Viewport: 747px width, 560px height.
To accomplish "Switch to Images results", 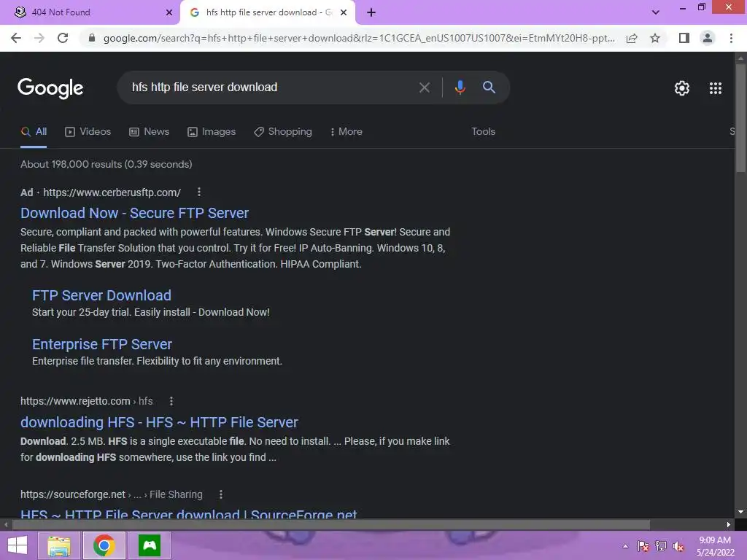I will (x=212, y=132).
